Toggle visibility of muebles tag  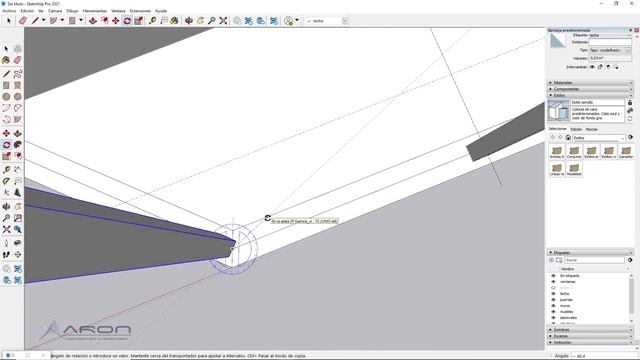[x=553, y=311]
